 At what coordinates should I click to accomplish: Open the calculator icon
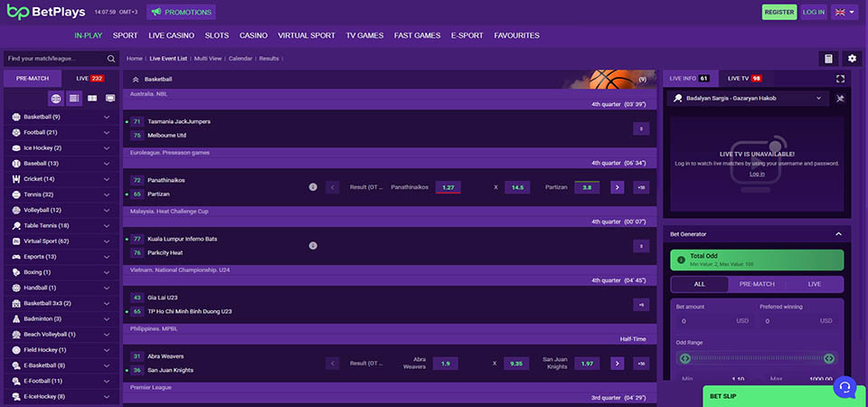pyautogui.click(x=828, y=59)
